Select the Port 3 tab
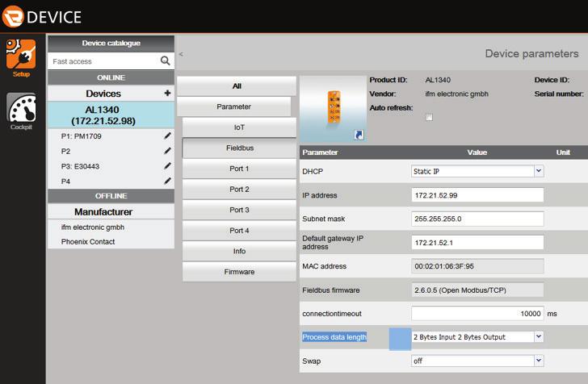The height and width of the screenshot is (384, 588). 239,210
